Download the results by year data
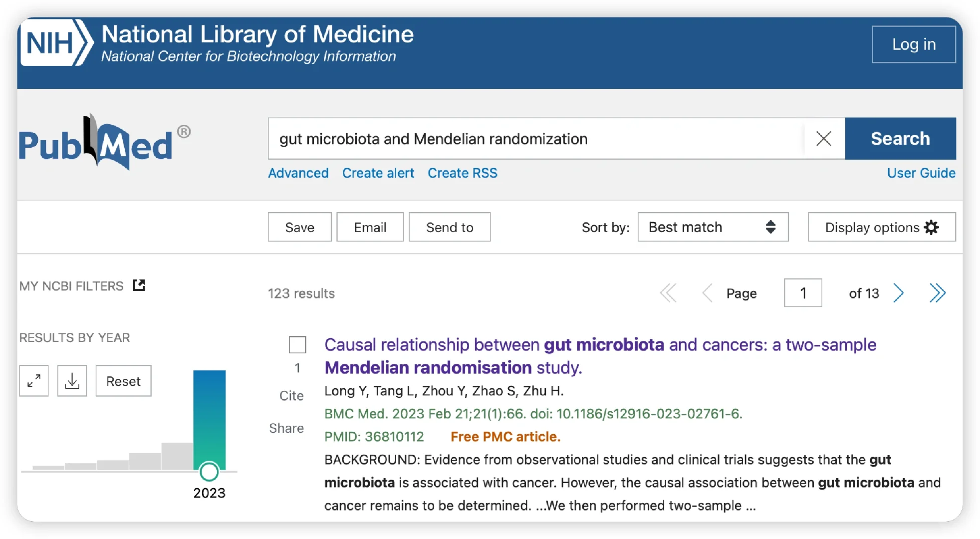Viewport: 980px width, 539px height. pos(72,381)
